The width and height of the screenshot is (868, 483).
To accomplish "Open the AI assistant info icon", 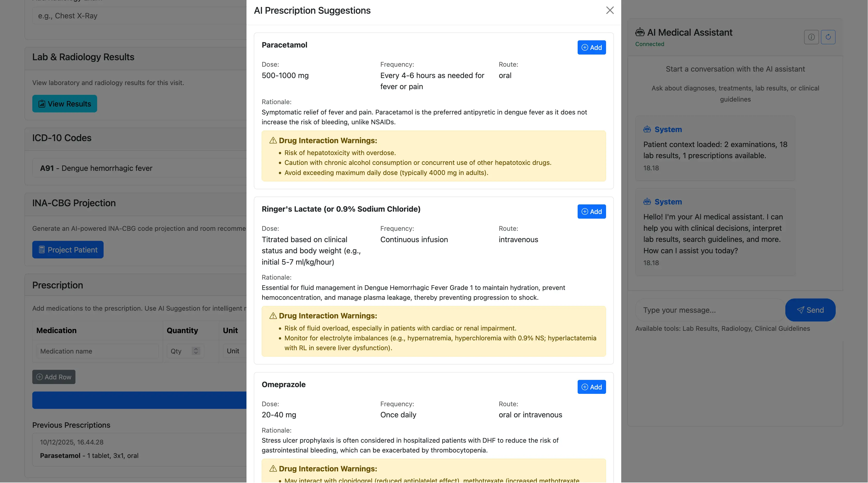I will click(811, 37).
